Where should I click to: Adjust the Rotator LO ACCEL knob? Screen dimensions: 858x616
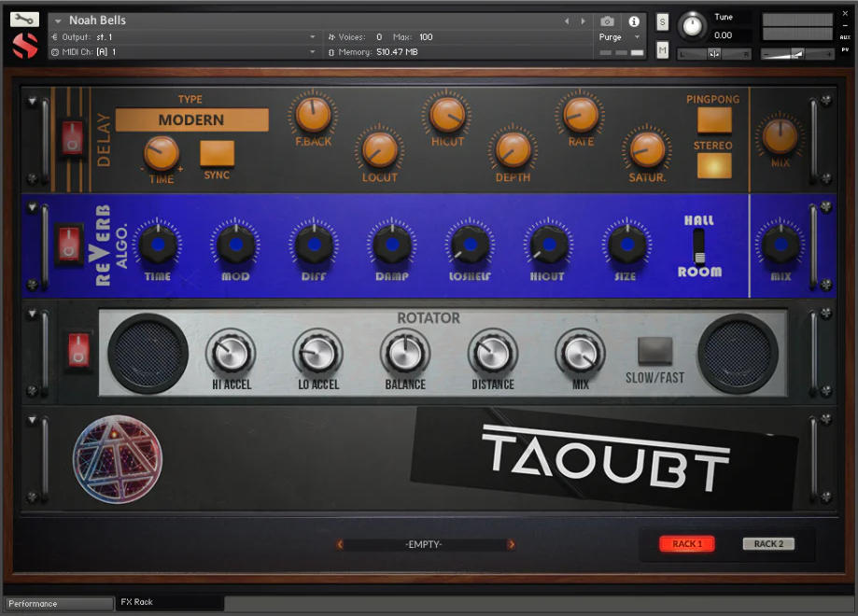click(318, 354)
